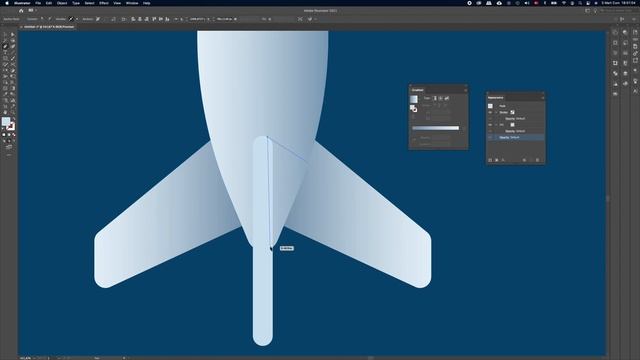The height and width of the screenshot is (360, 640).
Task: Click the Stroke swatch in toolbar
Action: click(11, 126)
